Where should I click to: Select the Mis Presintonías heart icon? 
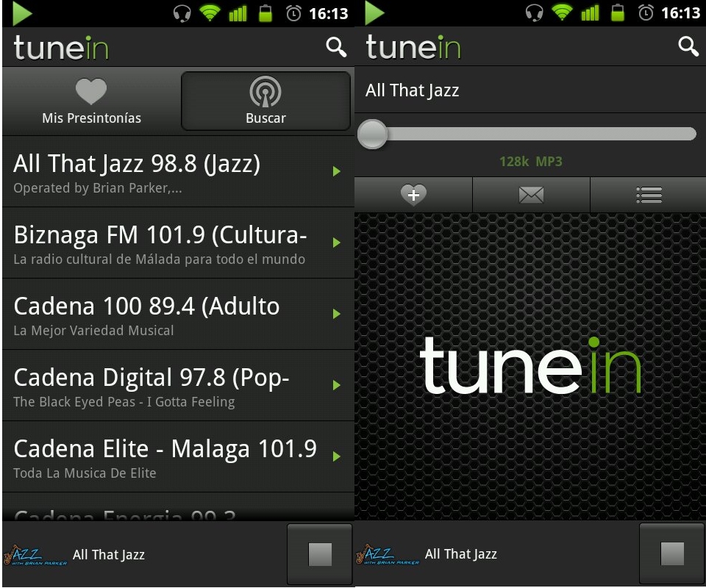[x=91, y=92]
